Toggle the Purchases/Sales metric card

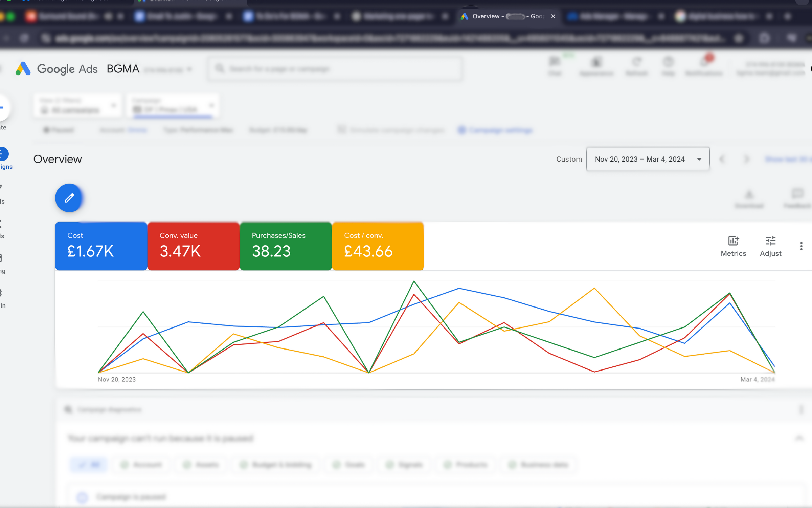[286, 246]
